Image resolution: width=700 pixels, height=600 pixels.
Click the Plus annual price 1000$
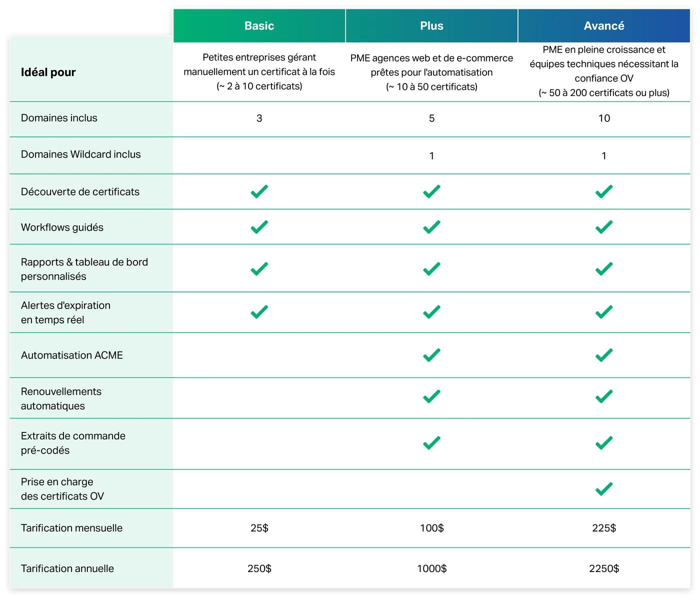(x=431, y=568)
